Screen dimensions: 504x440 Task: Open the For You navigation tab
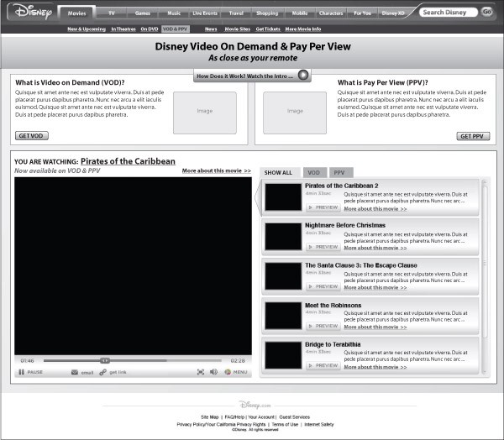pyautogui.click(x=362, y=13)
